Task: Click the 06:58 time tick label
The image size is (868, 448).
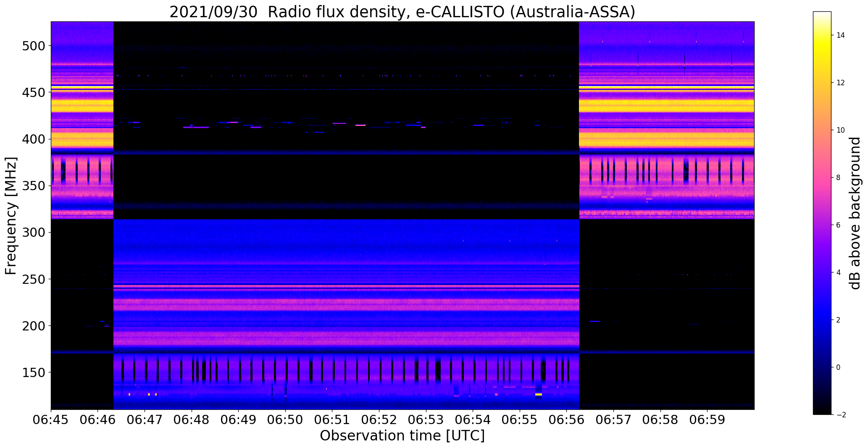Action: (660, 420)
